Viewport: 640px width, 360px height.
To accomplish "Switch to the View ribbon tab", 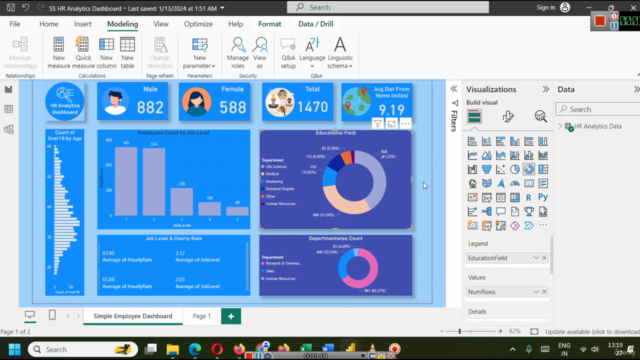I will 161,24.
